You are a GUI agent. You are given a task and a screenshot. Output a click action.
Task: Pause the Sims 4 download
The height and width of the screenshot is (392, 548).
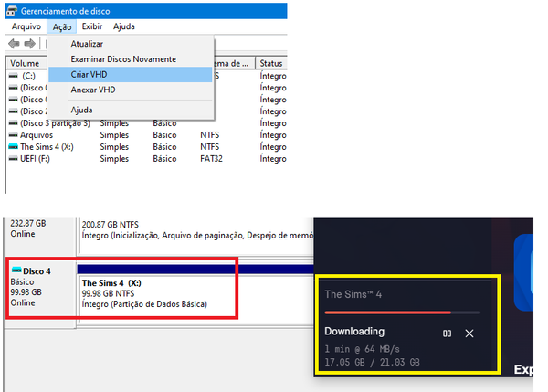click(447, 334)
